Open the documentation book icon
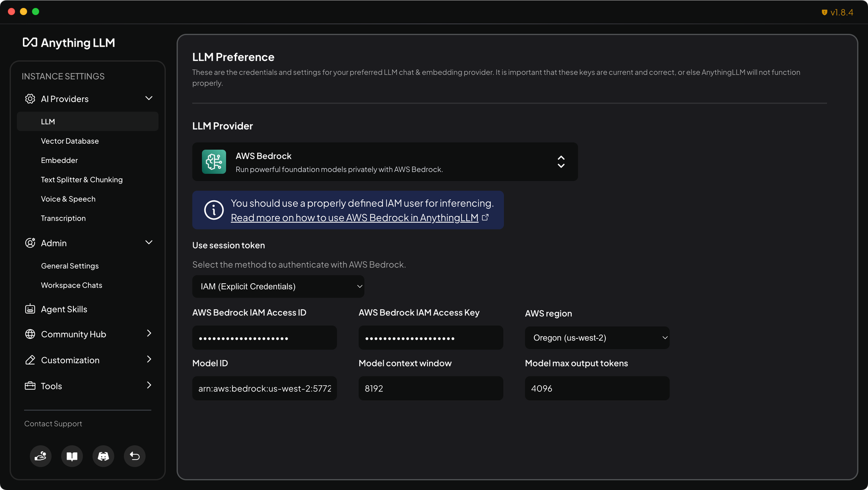Screen dimensions: 868x490 point(72,456)
